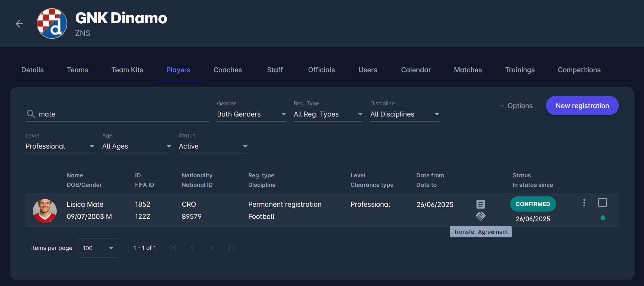Click the CONFIRMED status badge

pos(533,204)
